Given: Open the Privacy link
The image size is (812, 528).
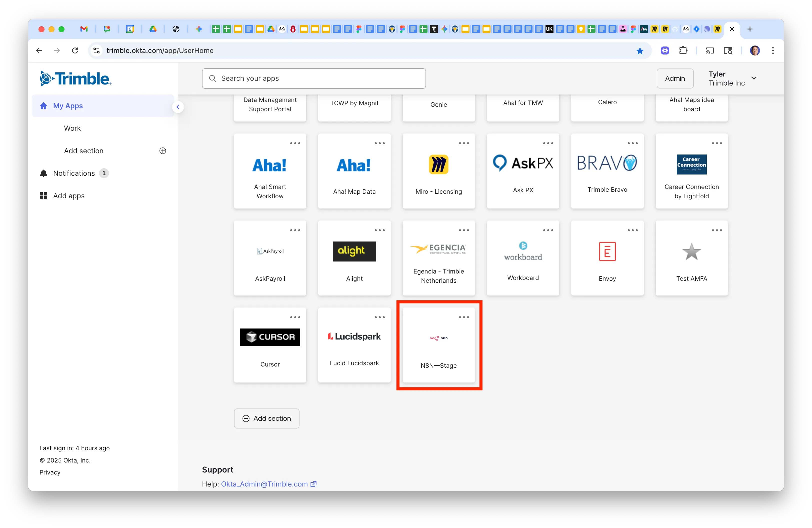Looking at the screenshot, I should [50, 472].
